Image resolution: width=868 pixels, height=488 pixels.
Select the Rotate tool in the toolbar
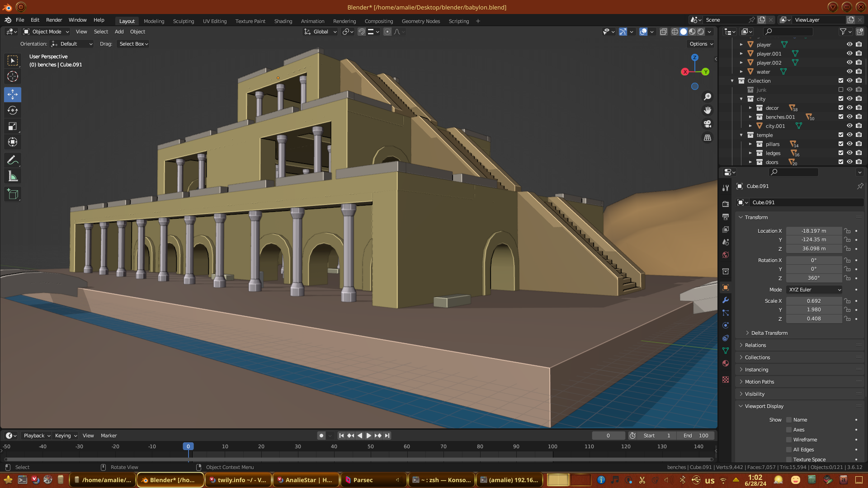[x=13, y=111]
